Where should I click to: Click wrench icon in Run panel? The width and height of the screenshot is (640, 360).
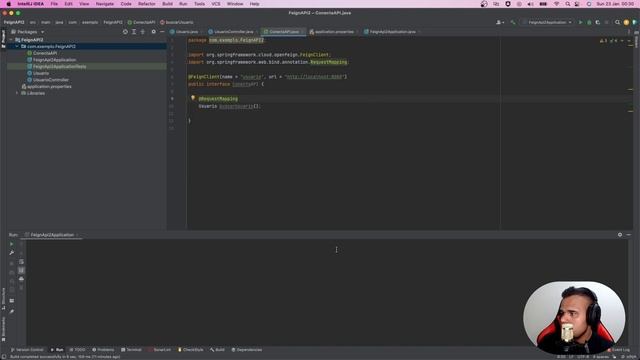[11, 253]
